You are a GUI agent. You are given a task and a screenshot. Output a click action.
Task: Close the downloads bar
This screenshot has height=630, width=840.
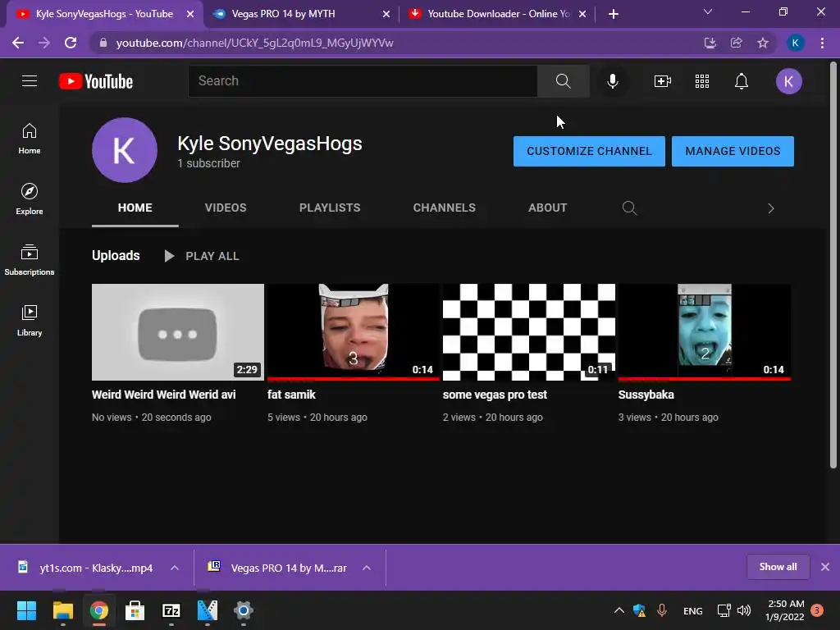825,567
